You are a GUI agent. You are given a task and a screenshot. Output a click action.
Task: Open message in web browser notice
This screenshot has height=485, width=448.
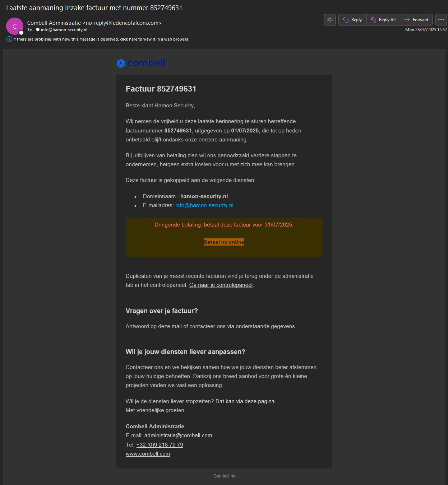101,39
